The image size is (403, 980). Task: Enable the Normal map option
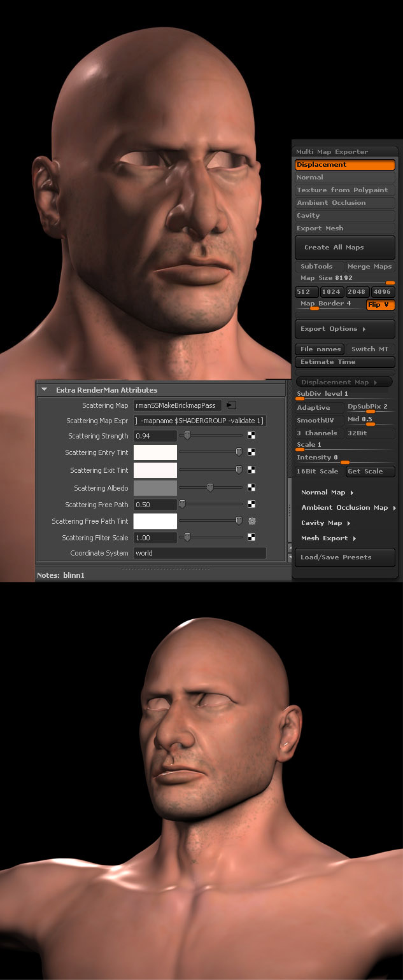pyautogui.click(x=344, y=178)
